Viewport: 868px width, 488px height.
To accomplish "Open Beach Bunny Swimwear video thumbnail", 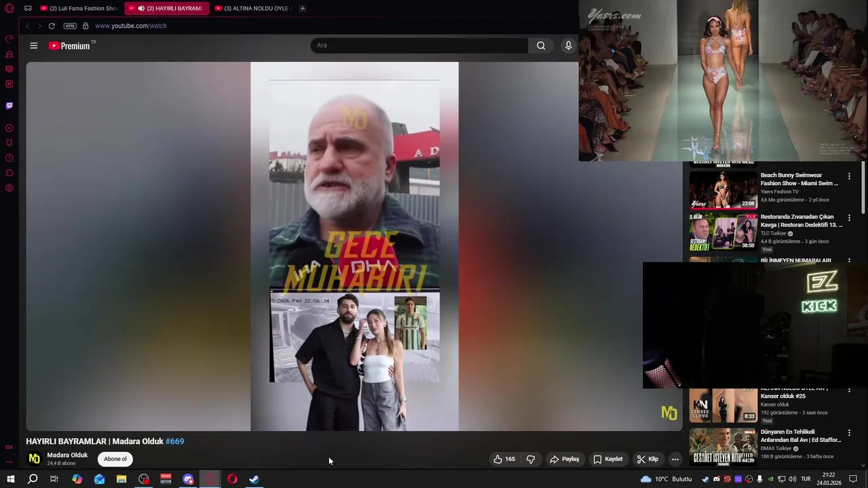I will (x=723, y=189).
